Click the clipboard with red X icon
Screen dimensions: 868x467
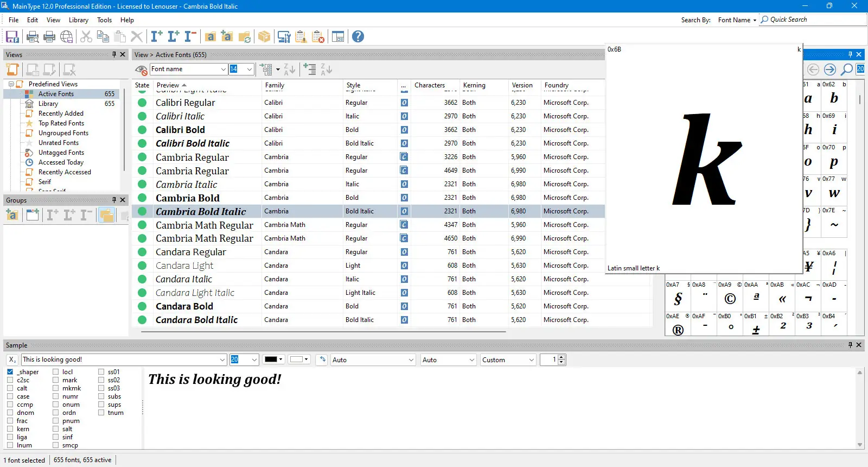pyautogui.click(x=318, y=37)
